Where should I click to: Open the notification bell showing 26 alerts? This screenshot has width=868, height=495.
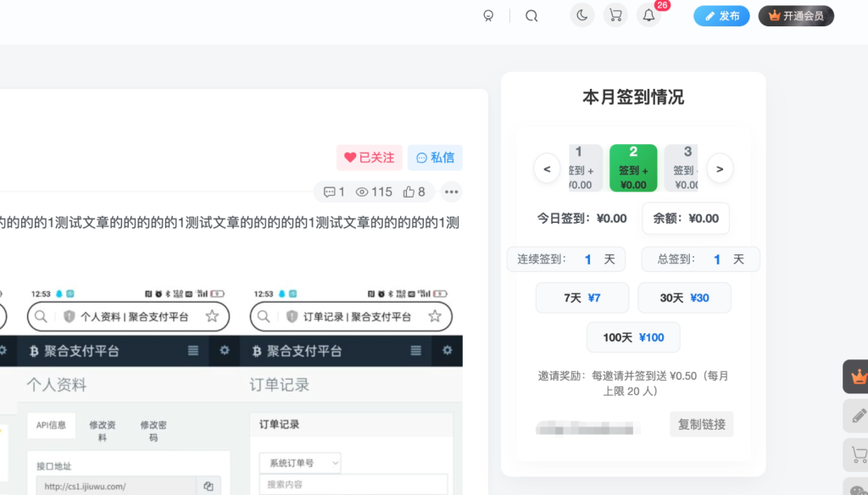click(648, 14)
